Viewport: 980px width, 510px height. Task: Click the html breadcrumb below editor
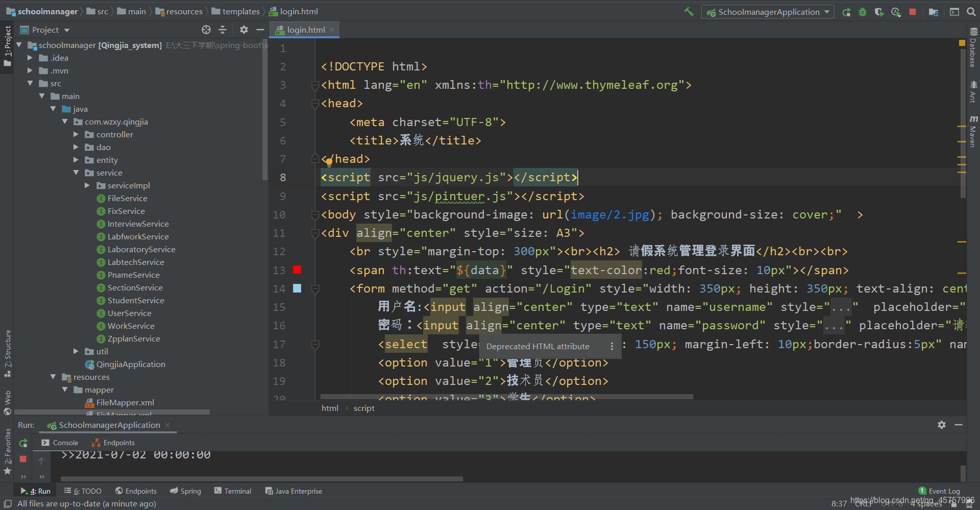point(330,408)
